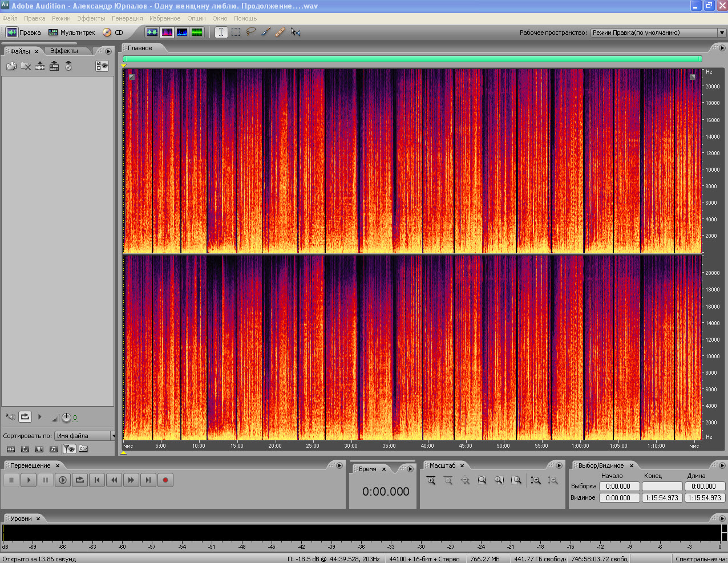
Task: Start recording with the red Record button
Action: 165,480
